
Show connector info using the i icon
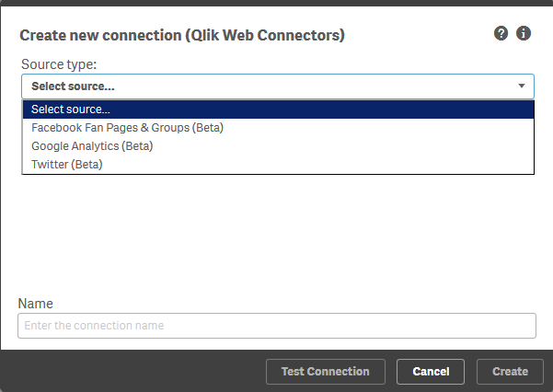524,33
